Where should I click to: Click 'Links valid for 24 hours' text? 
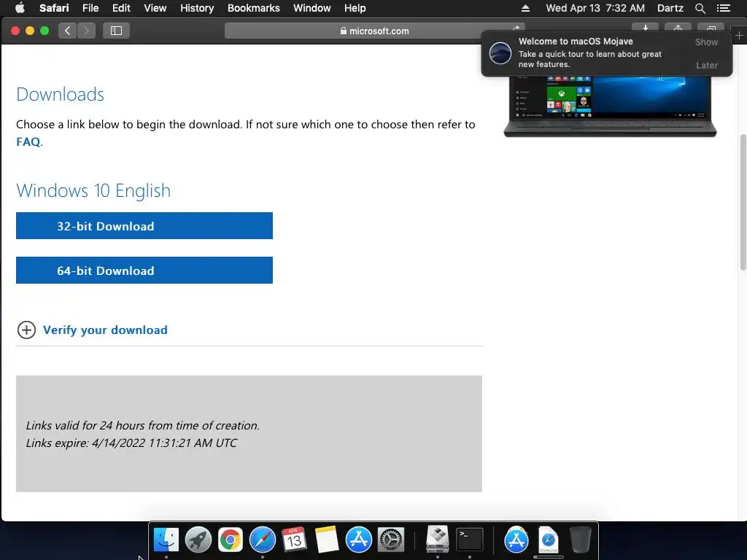point(143,425)
